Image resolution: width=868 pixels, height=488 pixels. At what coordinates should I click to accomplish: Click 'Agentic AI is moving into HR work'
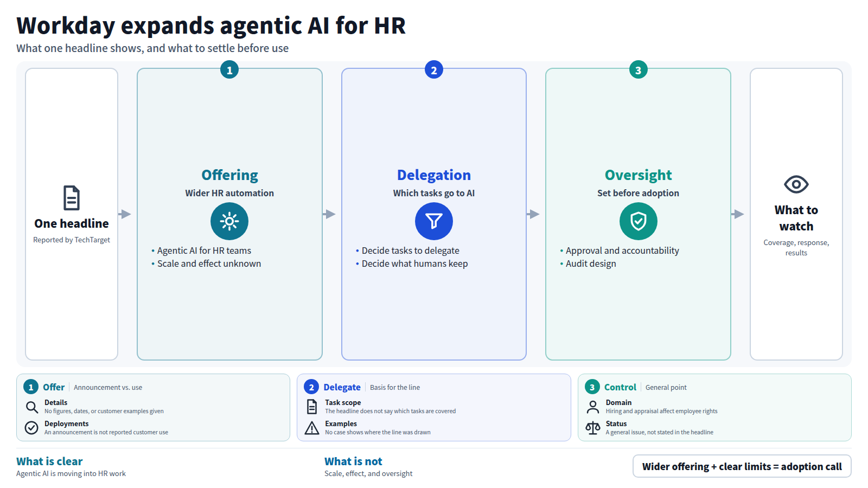pos(71,473)
